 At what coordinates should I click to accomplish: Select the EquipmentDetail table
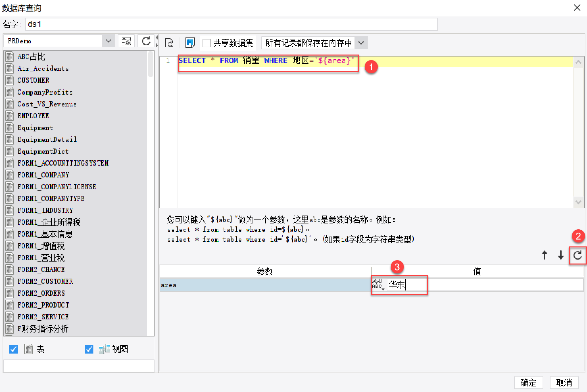pos(47,139)
